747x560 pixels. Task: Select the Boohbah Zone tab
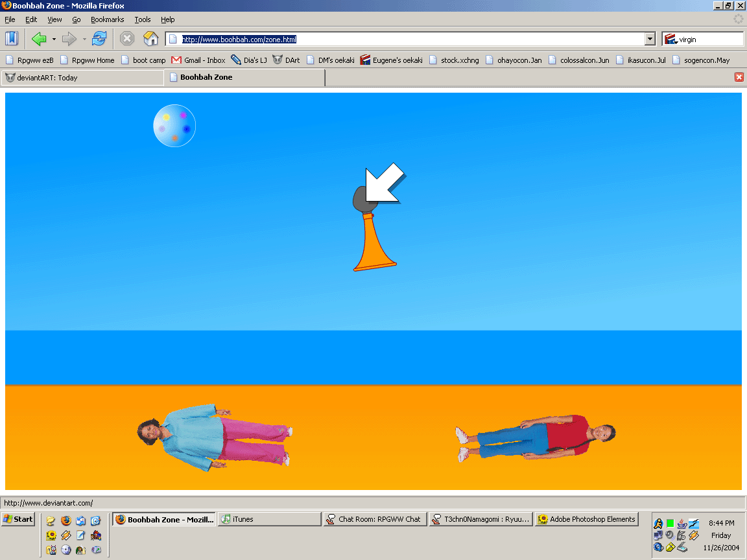244,77
